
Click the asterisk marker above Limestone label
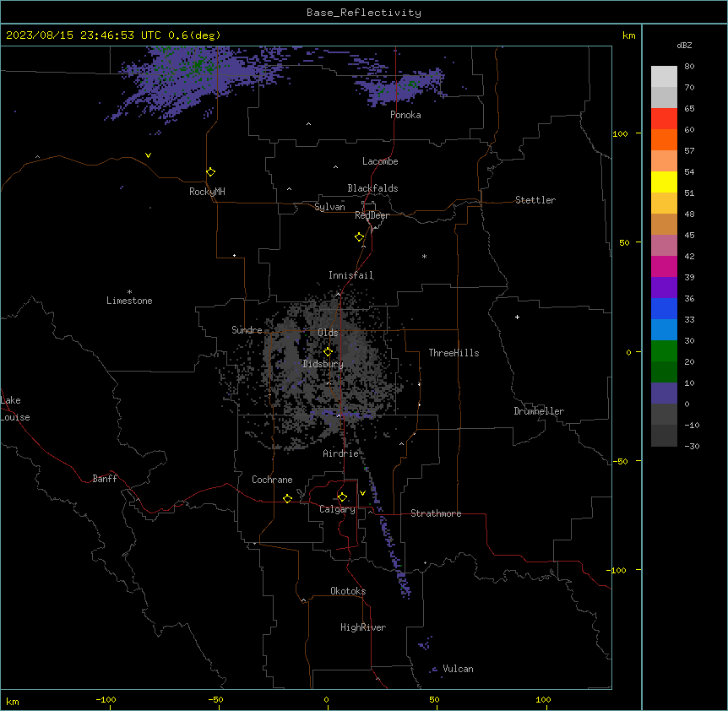click(129, 291)
